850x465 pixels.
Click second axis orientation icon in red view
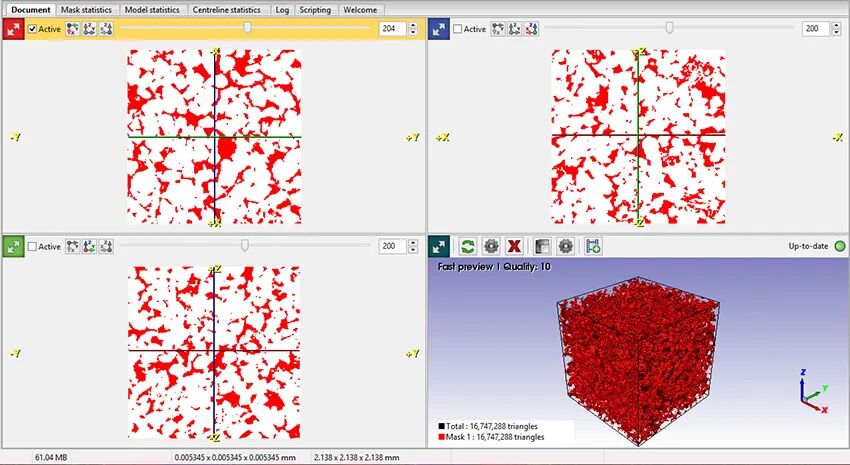[x=89, y=29]
